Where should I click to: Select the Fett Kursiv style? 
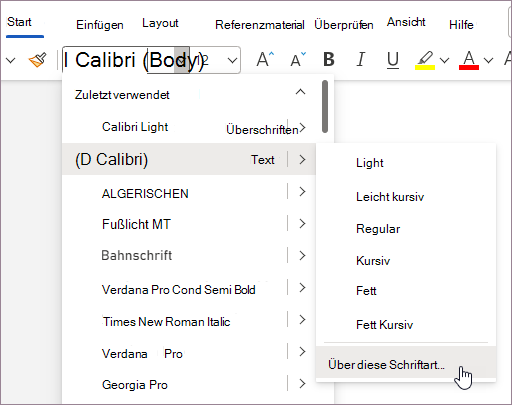(384, 325)
